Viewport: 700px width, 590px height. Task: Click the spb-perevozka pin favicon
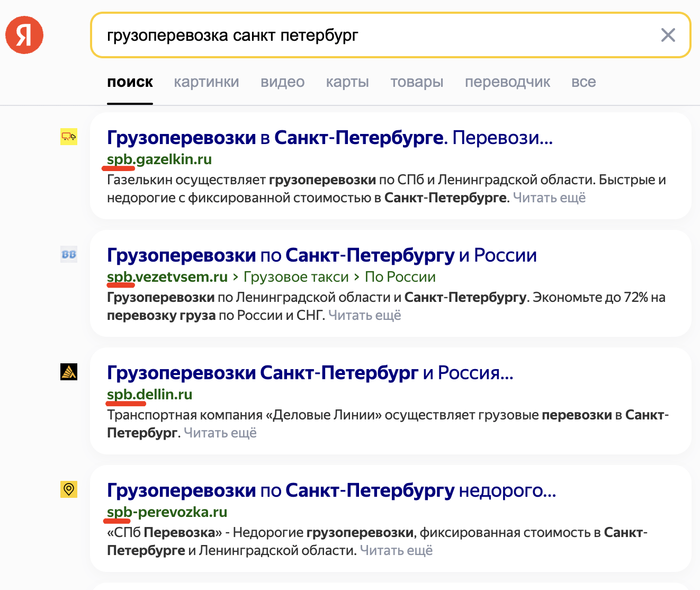click(69, 489)
